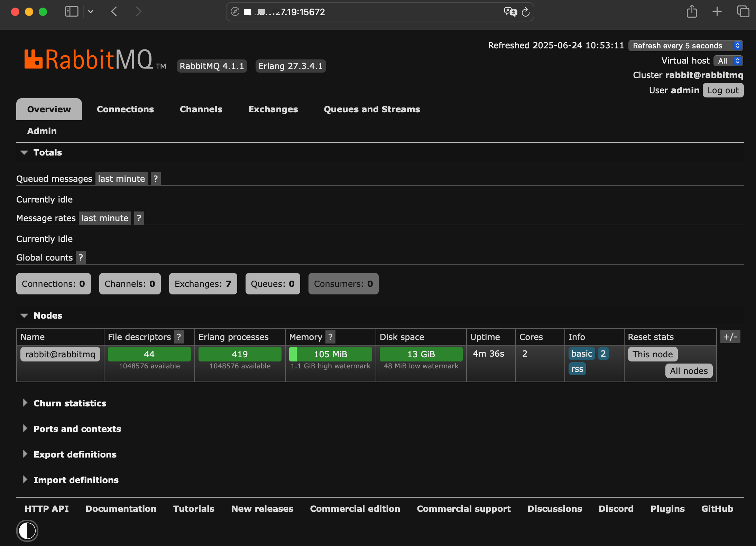This screenshot has height=546, width=756.
Task: Open the Admin tab
Action: click(42, 131)
